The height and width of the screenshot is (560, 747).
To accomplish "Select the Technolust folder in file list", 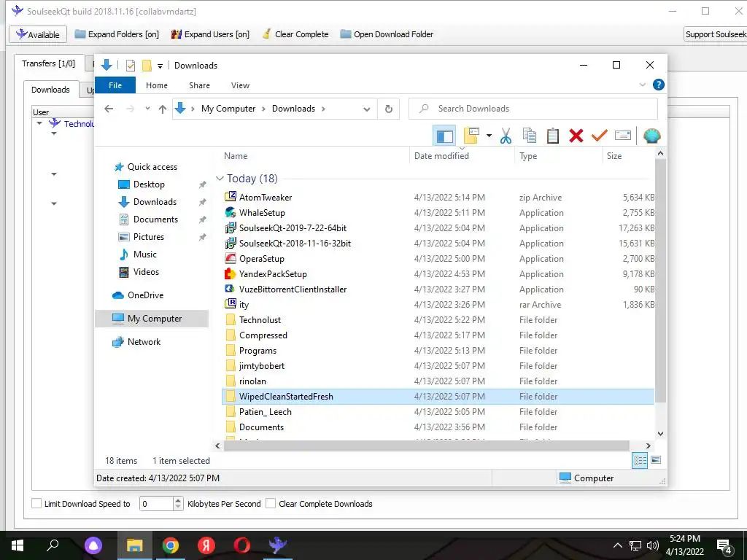I will click(260, 320).
